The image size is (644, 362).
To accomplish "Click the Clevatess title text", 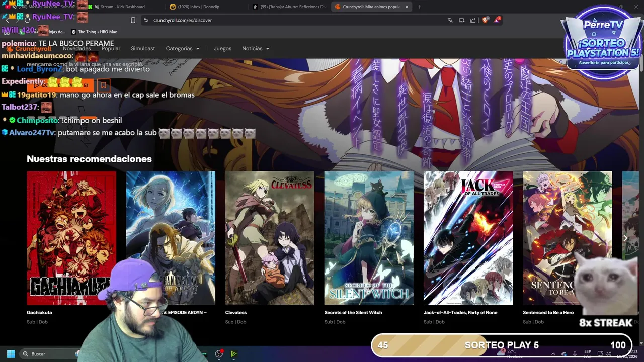I will tap(236, 312).
